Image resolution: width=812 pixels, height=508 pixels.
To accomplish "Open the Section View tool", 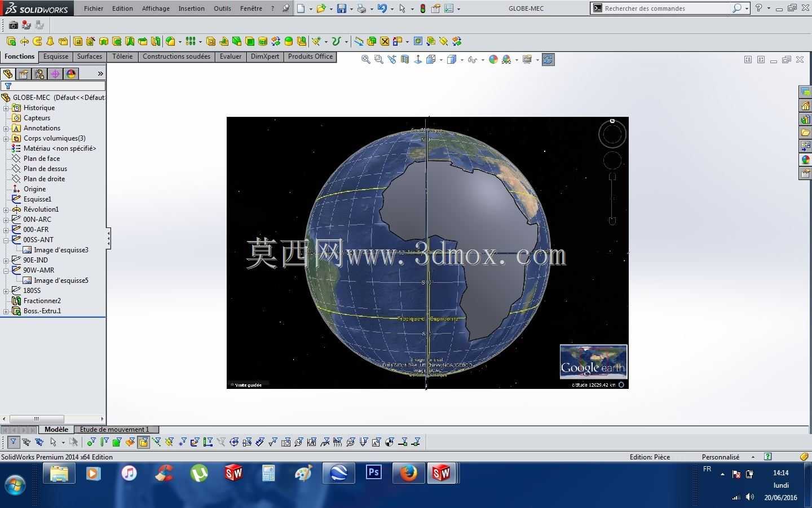I will click(405, 59).
